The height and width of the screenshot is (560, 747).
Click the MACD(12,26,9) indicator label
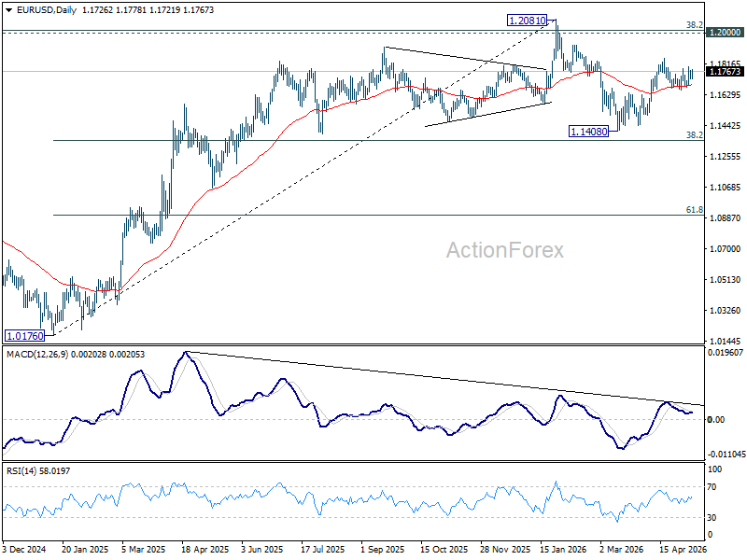coord(37,355)
